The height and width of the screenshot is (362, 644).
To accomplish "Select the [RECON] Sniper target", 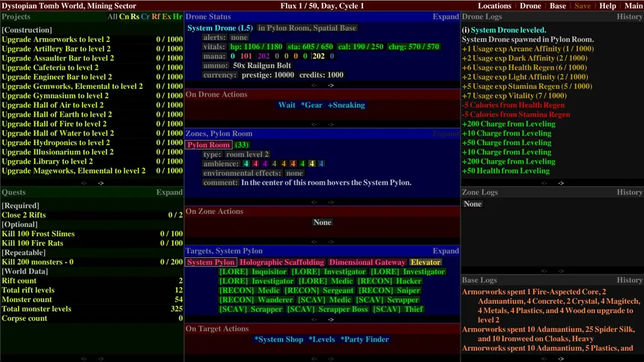I will [389, 291].
